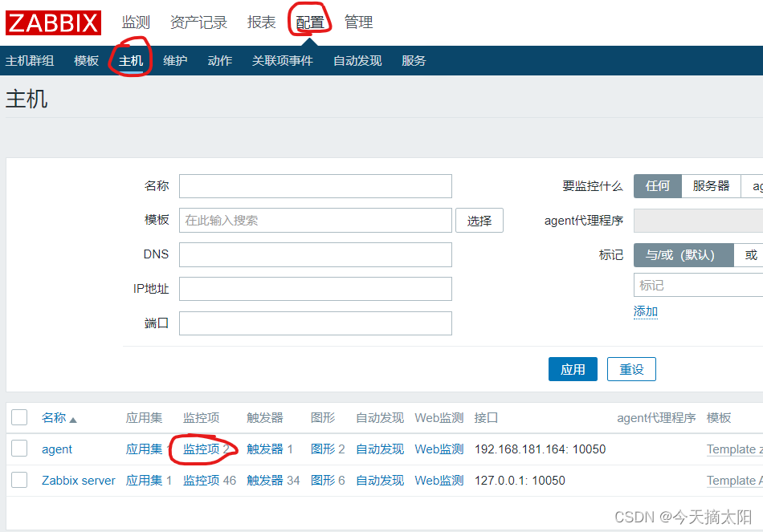Screen dimensions: 763x532
Task: Focus the 标记 tag input
Action: point(698,285)
